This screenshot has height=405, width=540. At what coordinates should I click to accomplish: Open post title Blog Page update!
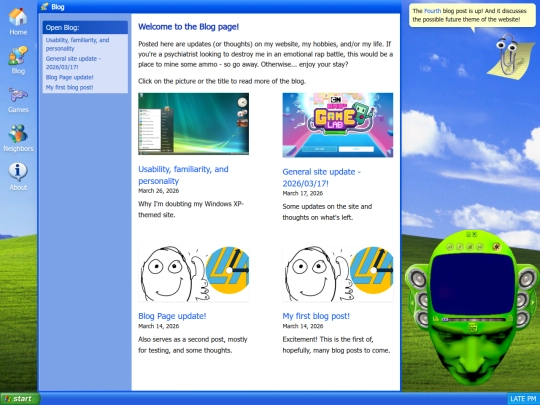tap(172, 316)
